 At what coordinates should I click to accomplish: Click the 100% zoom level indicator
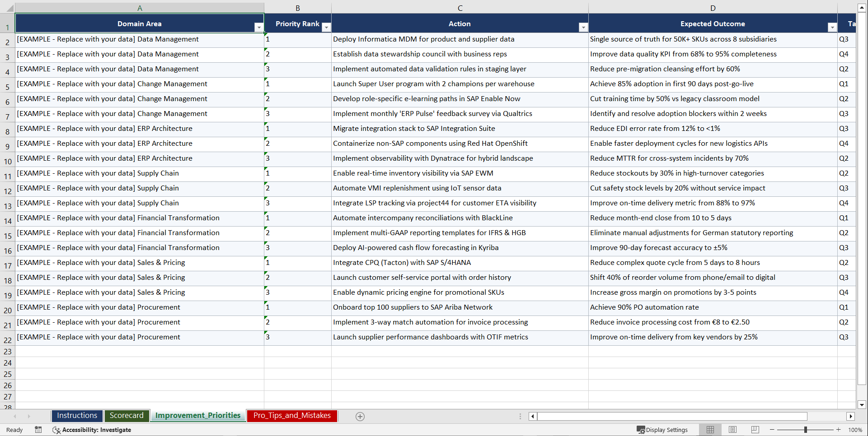pyautogui.click(x=855, y=430)
